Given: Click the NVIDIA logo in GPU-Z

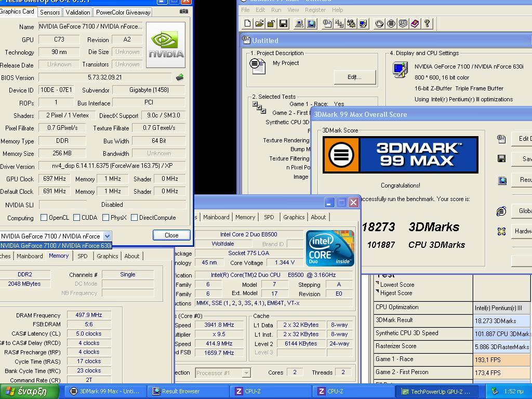Looking at the screenshot, I should click(x=166, y=45).
